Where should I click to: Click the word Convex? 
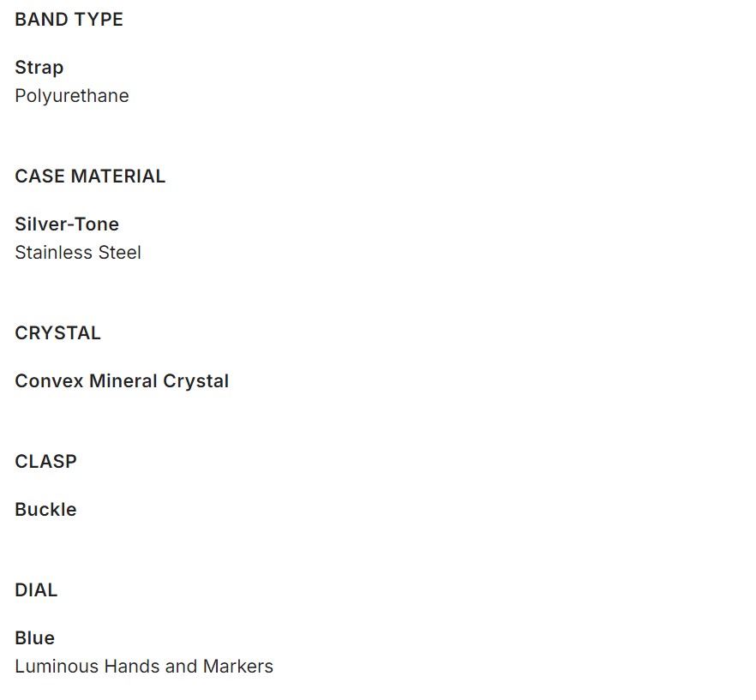(x=49, y=381)
